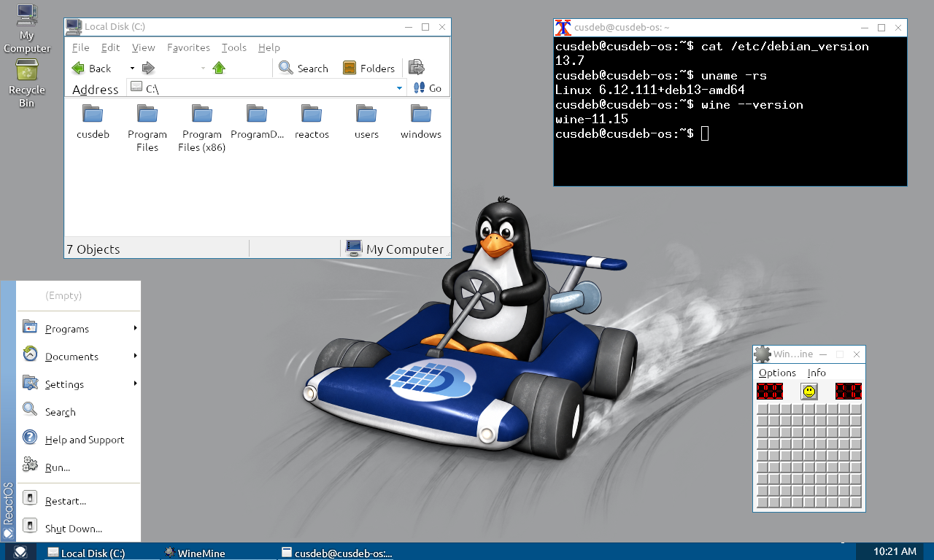Switch to the cusdeb terminal taskbar button
This screenshot has height=560, width=934.
[x=336, y=553]
